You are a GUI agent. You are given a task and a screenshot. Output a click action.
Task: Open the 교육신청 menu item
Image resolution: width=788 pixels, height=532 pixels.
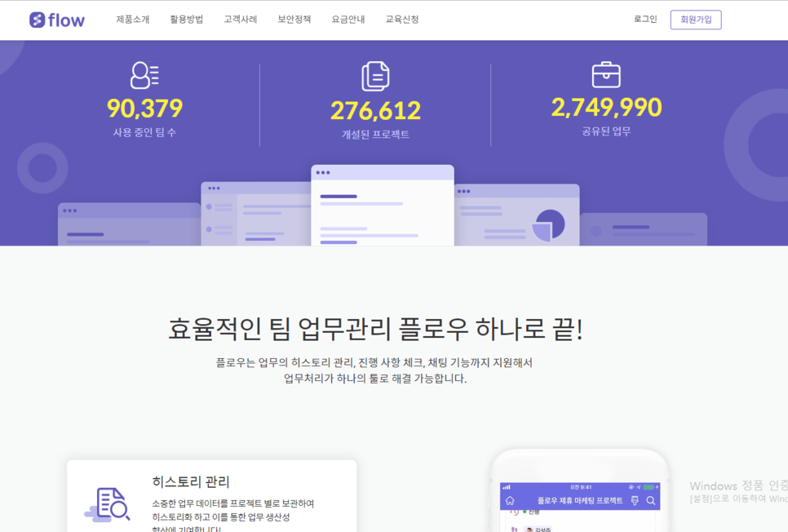(x=401, y=19)
